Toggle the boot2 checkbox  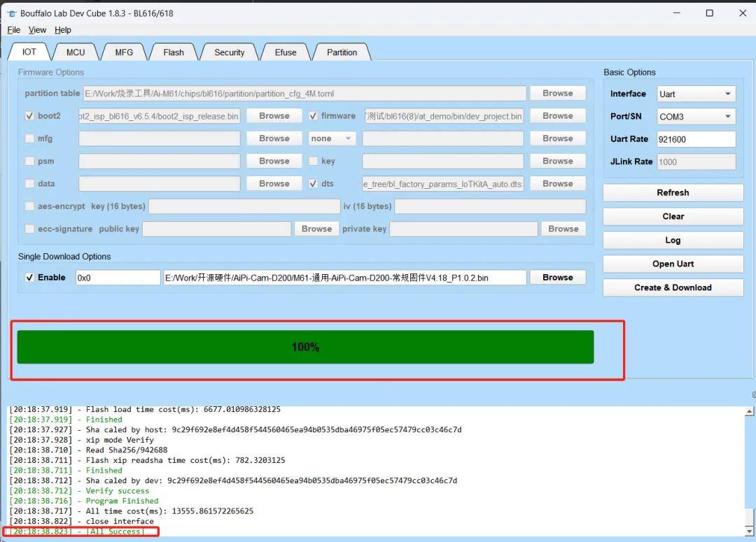click(29, 116)
